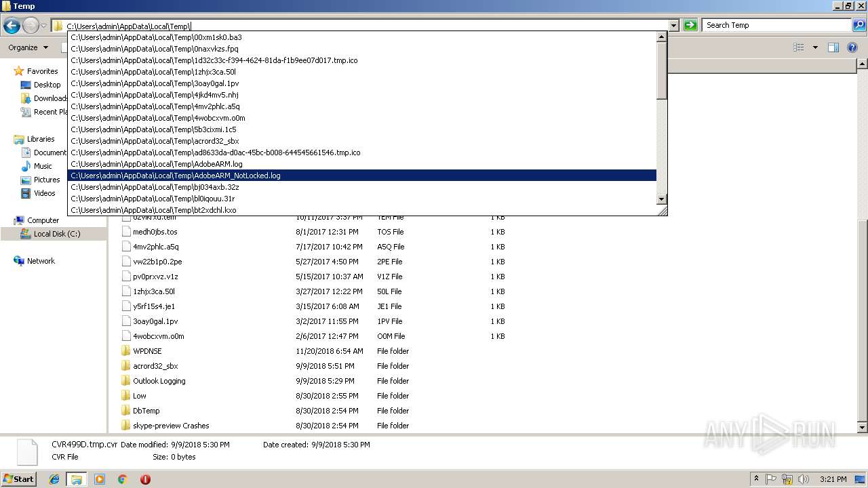
Task: Click Windows Explorer taskbar button
Action: point(76,479)
